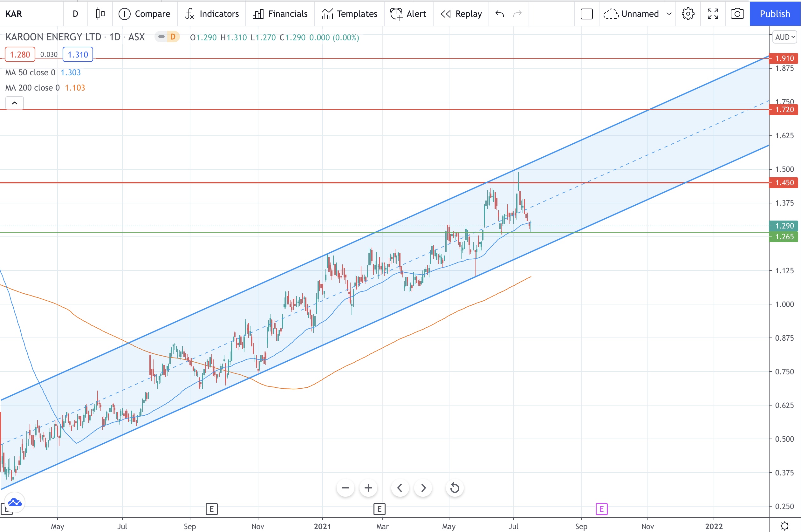Open the purple future earnings E marker
801x532 pixels.
(601, 509)
